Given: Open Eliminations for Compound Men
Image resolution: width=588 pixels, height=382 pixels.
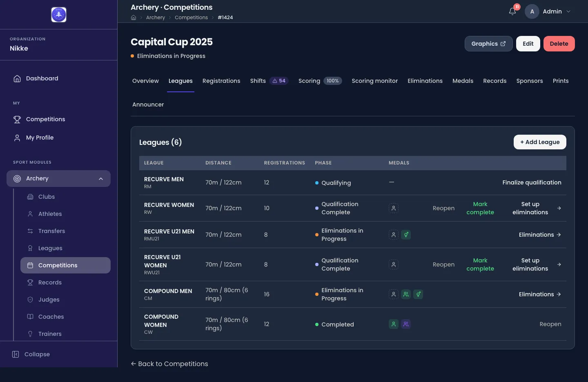Looking at the screenshot, I should [540, 294].
